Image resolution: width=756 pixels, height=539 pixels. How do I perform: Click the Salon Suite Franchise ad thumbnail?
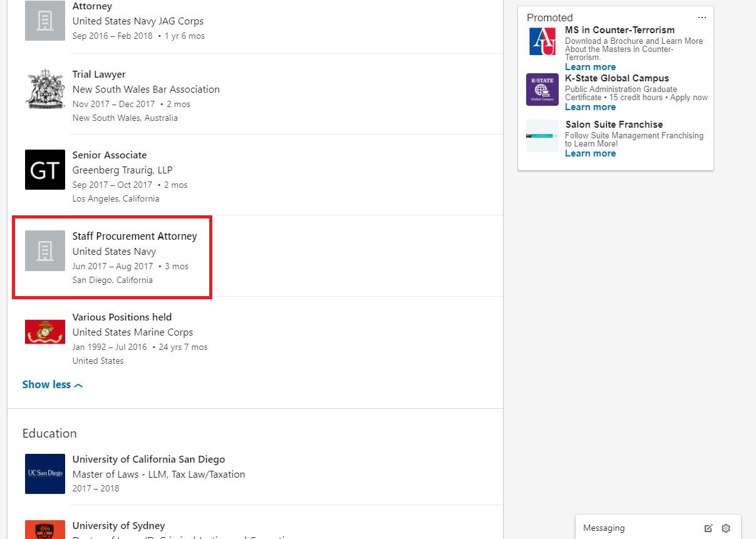coord(542,136)
